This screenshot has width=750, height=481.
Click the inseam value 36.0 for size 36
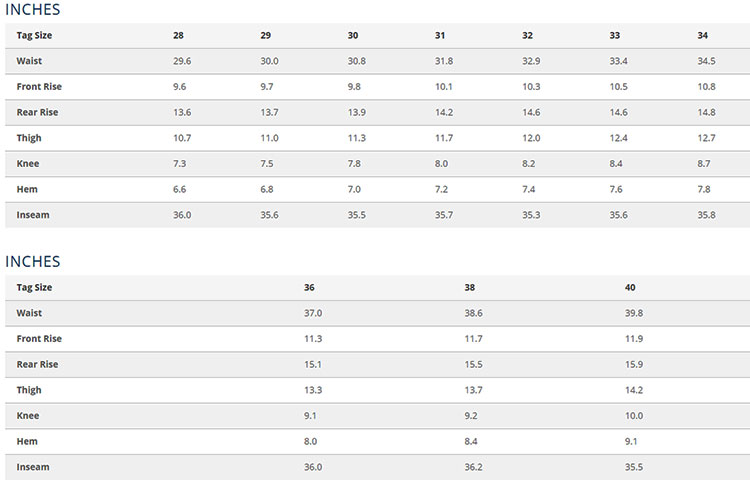click(313, 467)
